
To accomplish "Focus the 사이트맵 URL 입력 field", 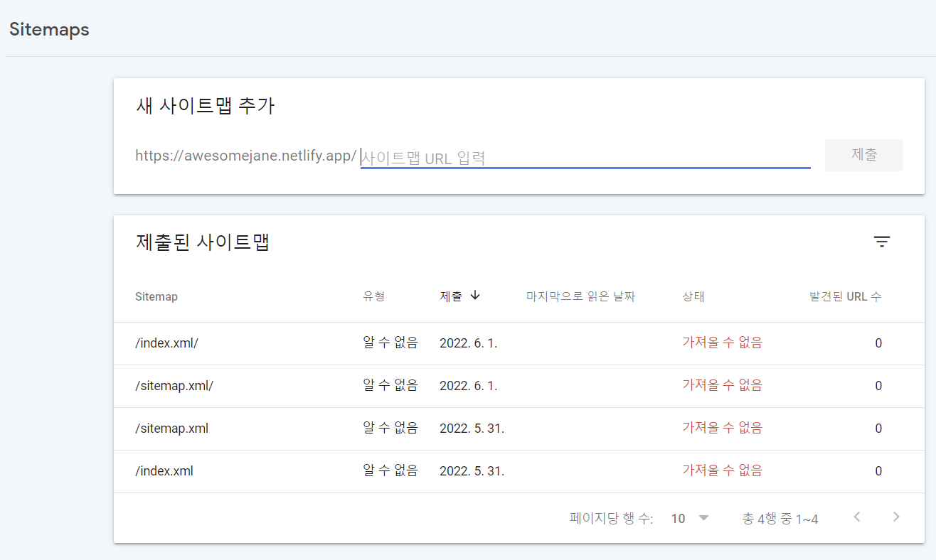I will click(585, 157).
